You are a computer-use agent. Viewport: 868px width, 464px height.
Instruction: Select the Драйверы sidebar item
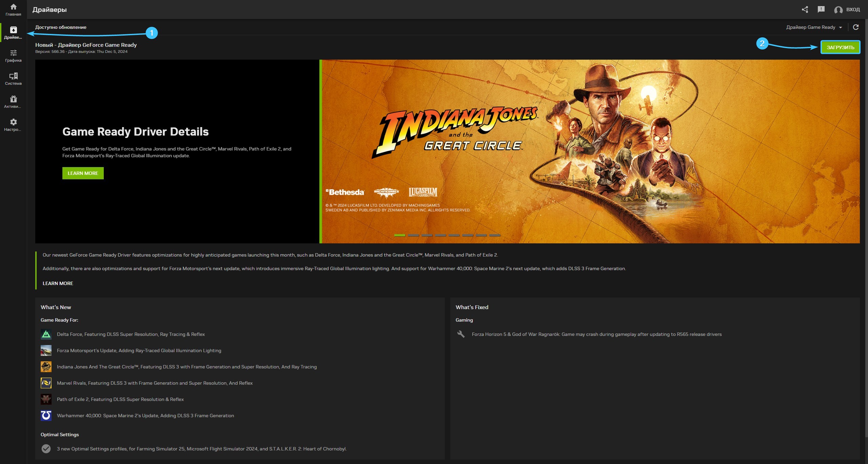click(x=13, y=33)
